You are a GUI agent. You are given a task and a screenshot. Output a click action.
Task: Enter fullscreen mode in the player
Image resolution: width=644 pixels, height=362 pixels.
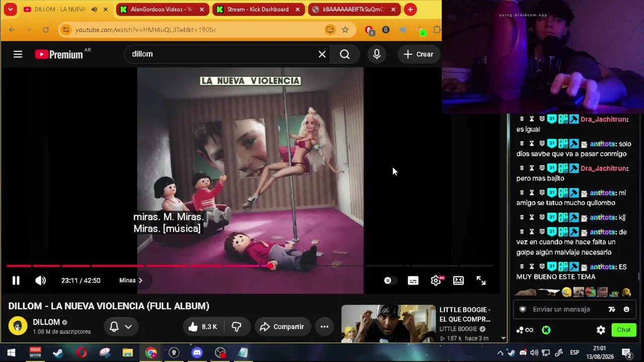click(x=481, y=281)
